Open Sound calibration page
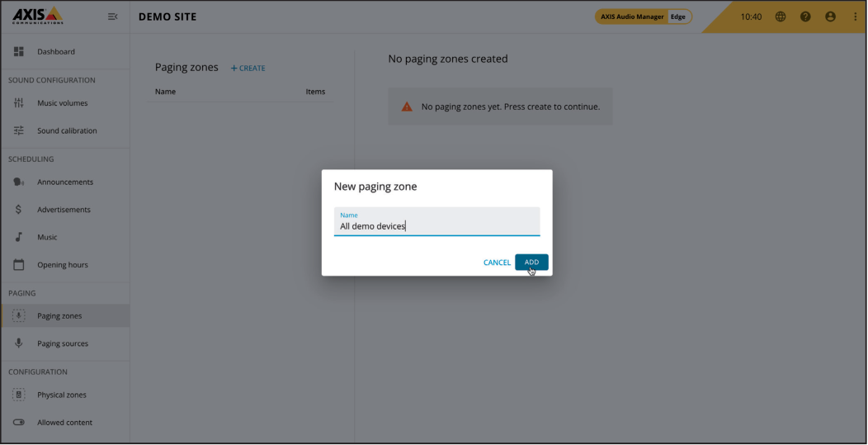The height and width of the screenshot is (445, 868). point(65,130)
